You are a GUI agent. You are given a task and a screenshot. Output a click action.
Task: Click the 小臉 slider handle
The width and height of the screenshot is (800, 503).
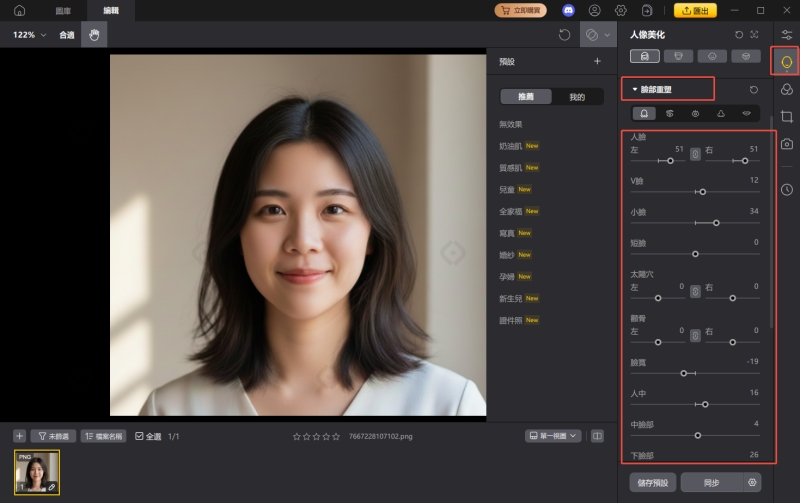point(716,223)
